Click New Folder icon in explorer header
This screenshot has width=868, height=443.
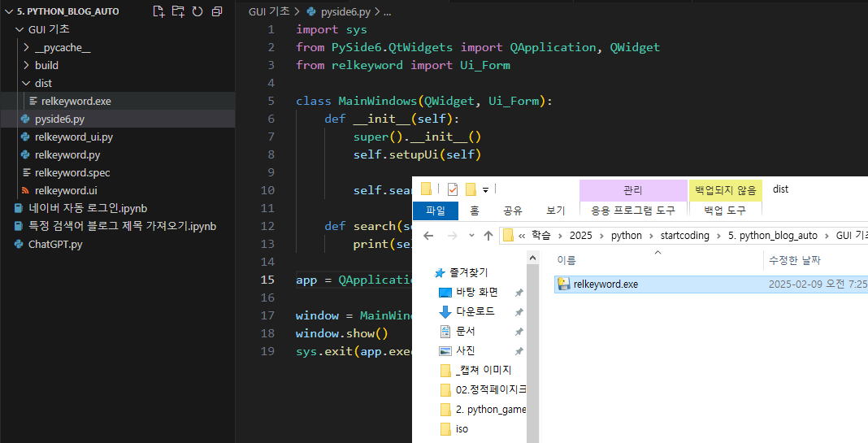click(178, 11)
